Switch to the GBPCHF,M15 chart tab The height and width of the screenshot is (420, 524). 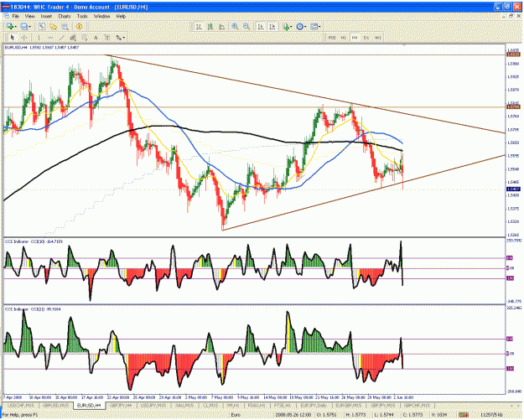click(x=417, y=405)
